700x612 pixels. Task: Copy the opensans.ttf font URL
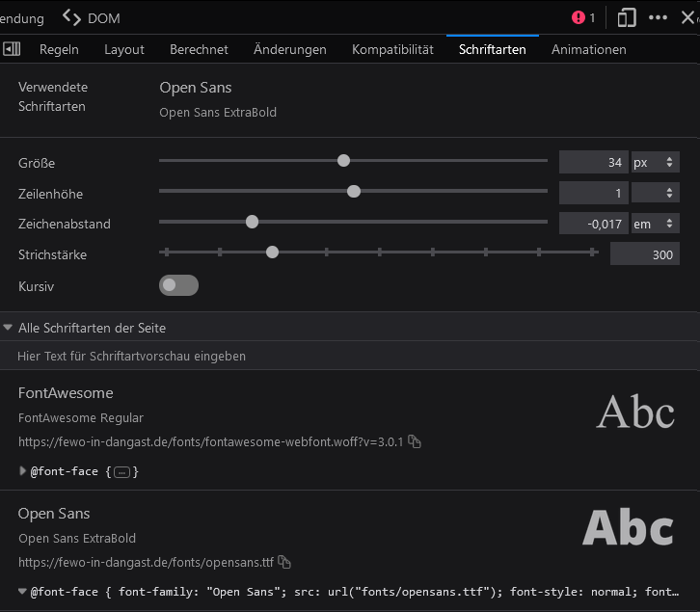click(284, 562)
